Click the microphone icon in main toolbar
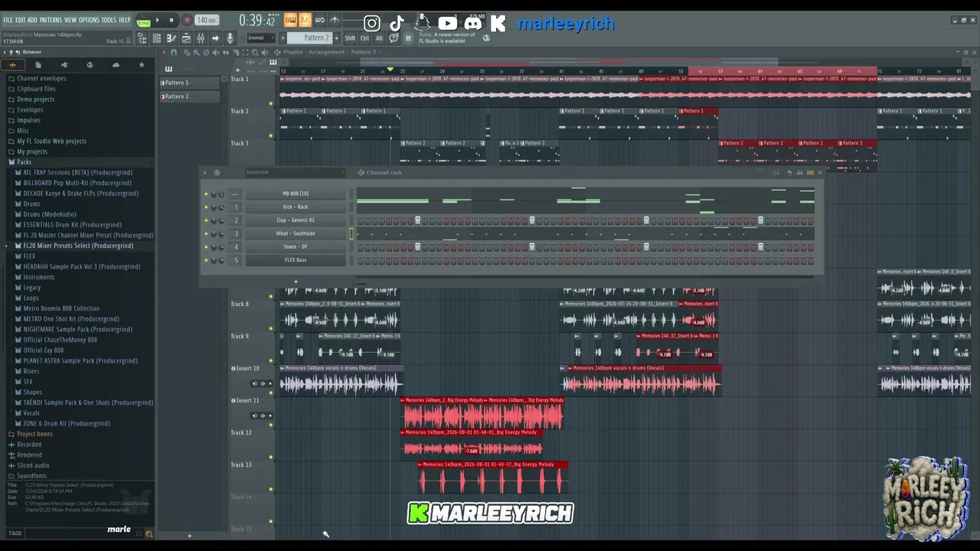The width and height of the screenshot is (980, 551). click(x=230, y=38)
